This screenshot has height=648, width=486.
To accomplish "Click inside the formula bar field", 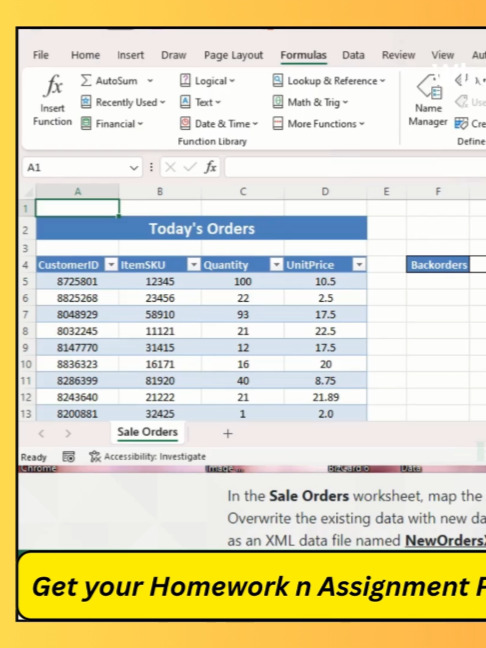I will [x=355, y=167].
